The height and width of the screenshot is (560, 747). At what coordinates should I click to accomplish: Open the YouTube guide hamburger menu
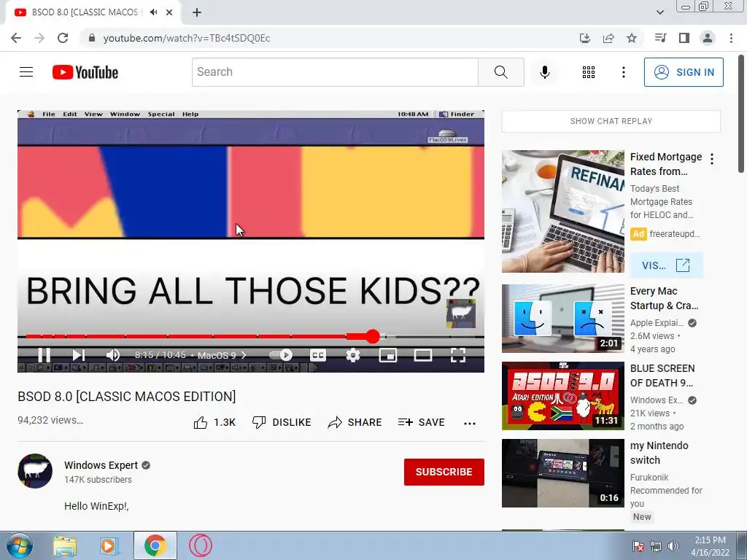[26, 72]
